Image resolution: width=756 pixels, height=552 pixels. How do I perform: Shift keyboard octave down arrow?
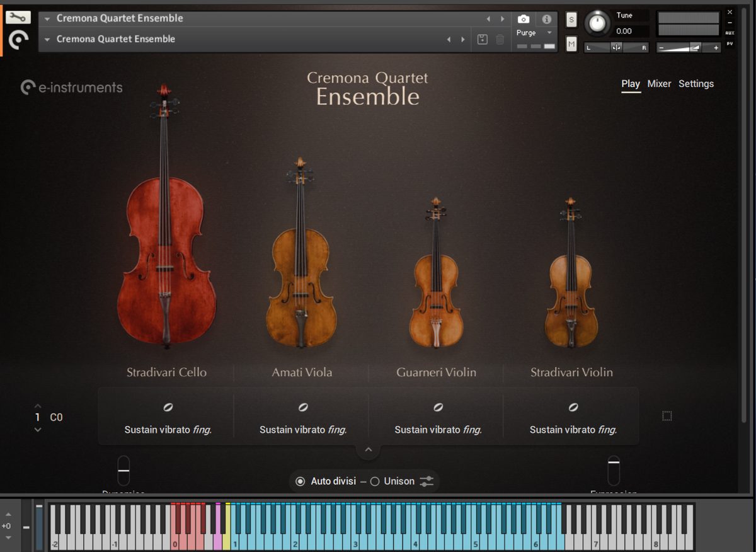click(x=8, y=538)
